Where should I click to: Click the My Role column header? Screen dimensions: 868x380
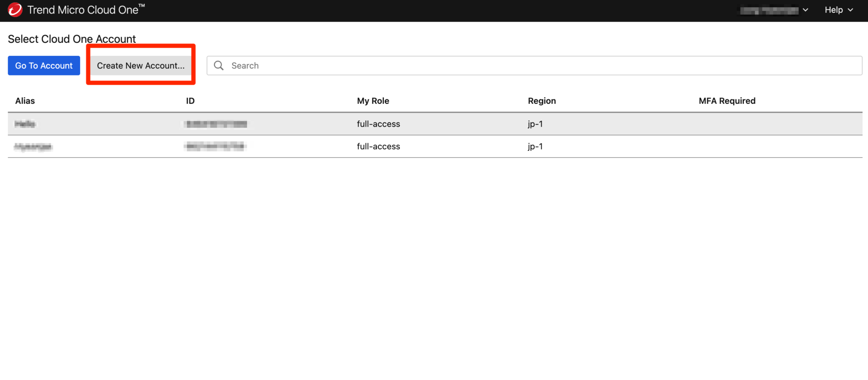pyautogui.click(x=373, y=101)
